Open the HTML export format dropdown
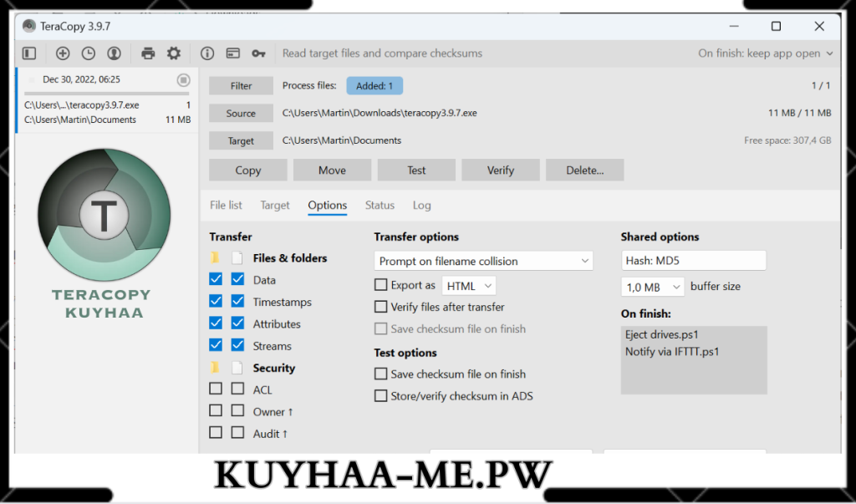The image size is (856, 504). (468, 286)
